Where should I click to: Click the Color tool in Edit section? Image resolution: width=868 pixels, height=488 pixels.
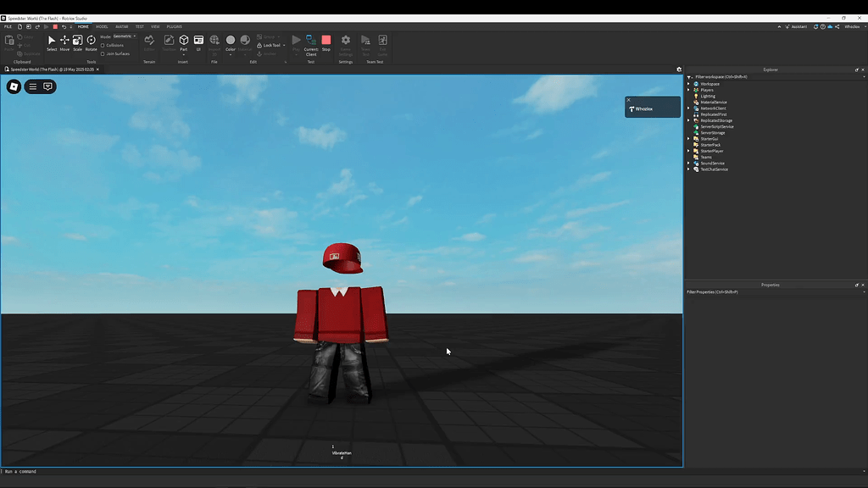pyautogui.click(x=231, y=40)
